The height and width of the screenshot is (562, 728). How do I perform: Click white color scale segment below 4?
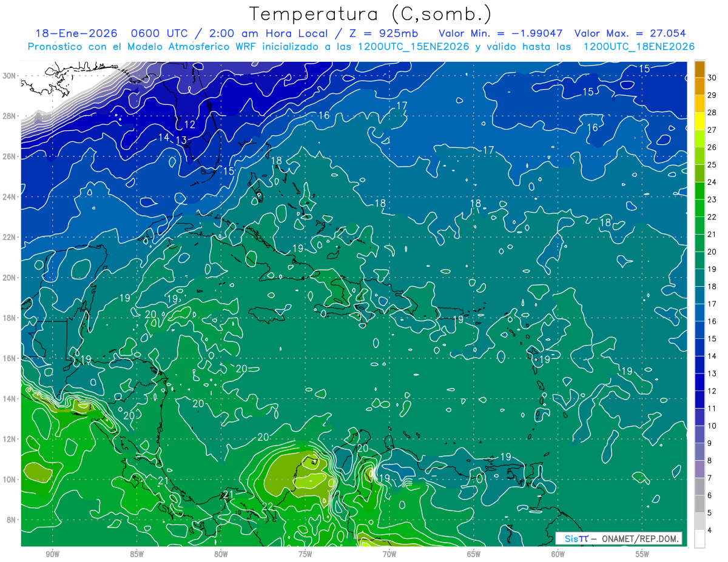tap(699, 539)
